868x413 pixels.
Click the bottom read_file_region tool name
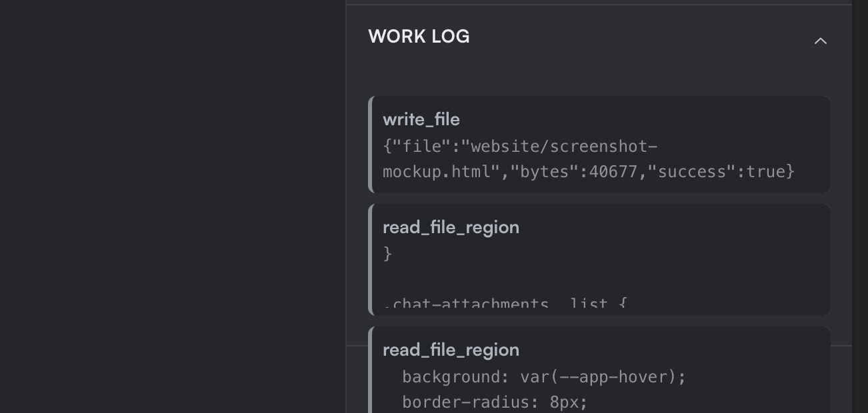[451, 350]
